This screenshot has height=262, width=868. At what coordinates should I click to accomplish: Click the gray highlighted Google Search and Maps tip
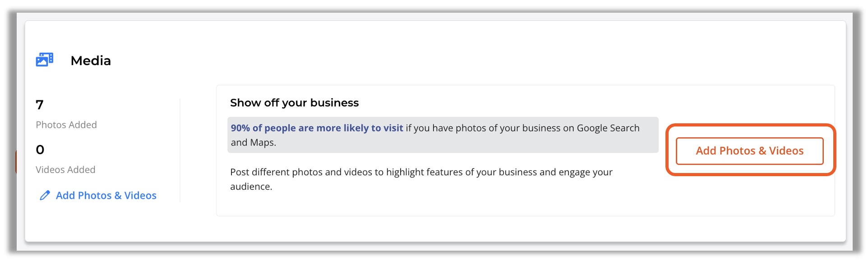pyautogui.click(x=443, y=135)
